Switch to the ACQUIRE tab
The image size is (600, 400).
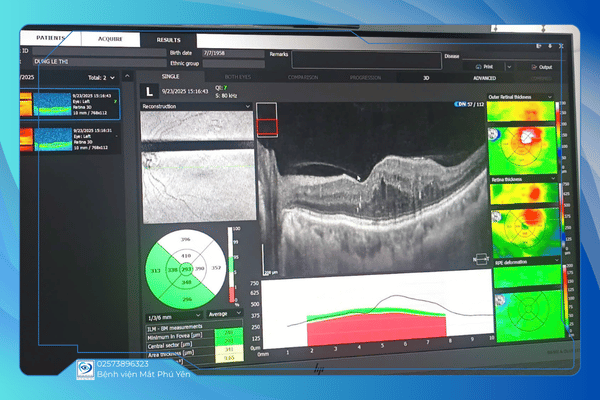[x=110, y=39]
